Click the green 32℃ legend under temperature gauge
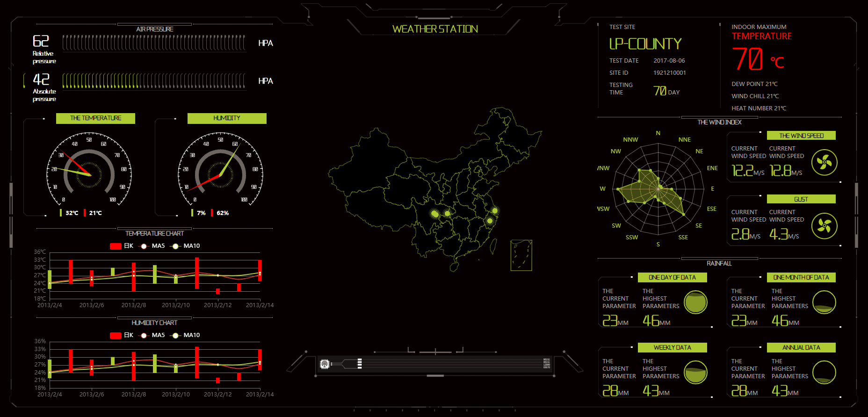 [69, 213]
